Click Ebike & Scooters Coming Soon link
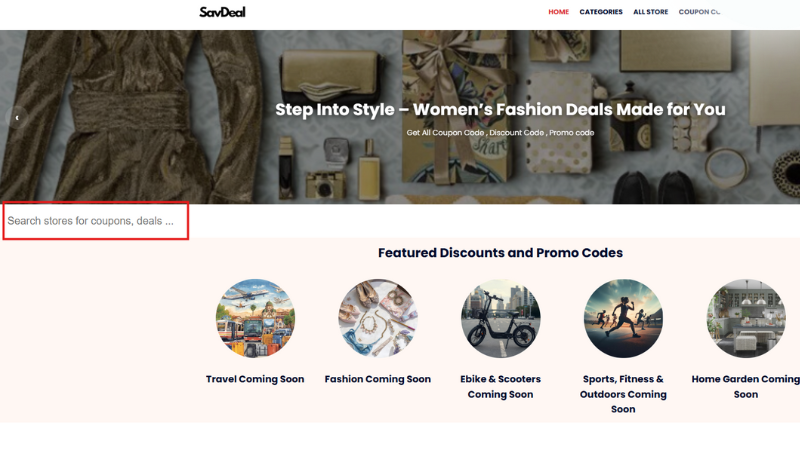The width and height of the screenshot is (800, 450). click(x=501, y=387)
